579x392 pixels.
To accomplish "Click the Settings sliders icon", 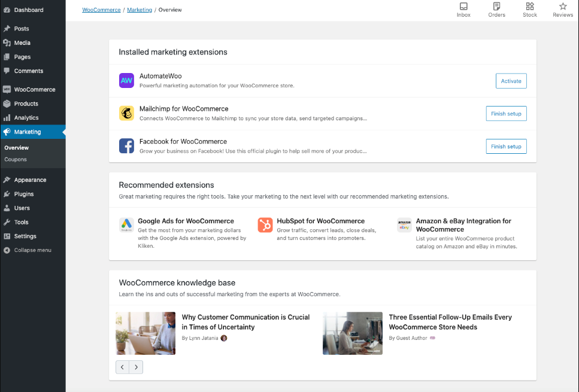I will pos(7,236).
